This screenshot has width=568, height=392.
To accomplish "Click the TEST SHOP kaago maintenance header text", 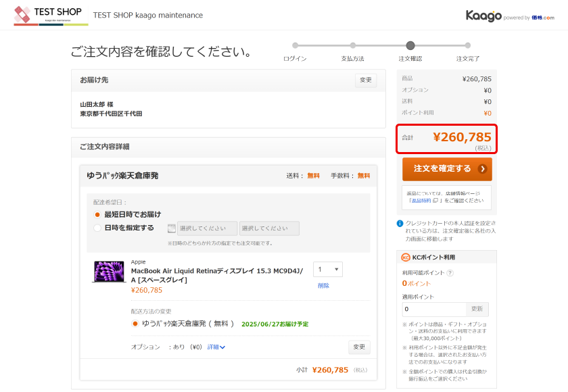I will (x=148, y=15).
